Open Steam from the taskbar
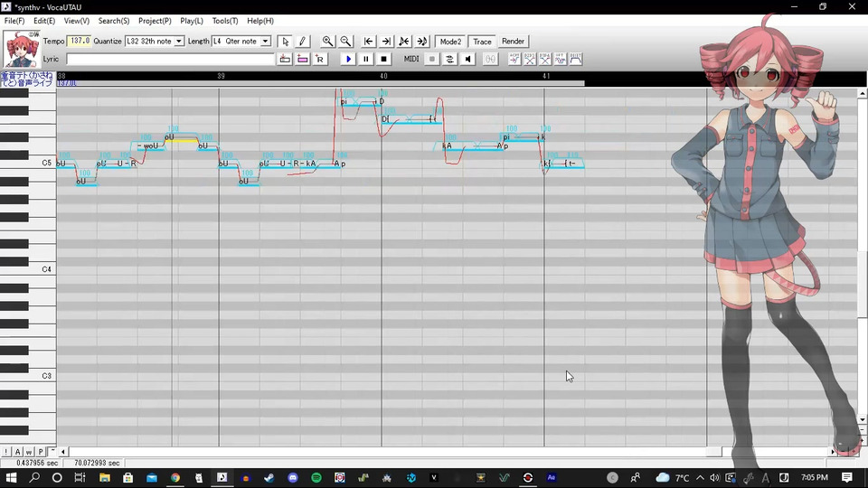 click(x=269, y=477)
